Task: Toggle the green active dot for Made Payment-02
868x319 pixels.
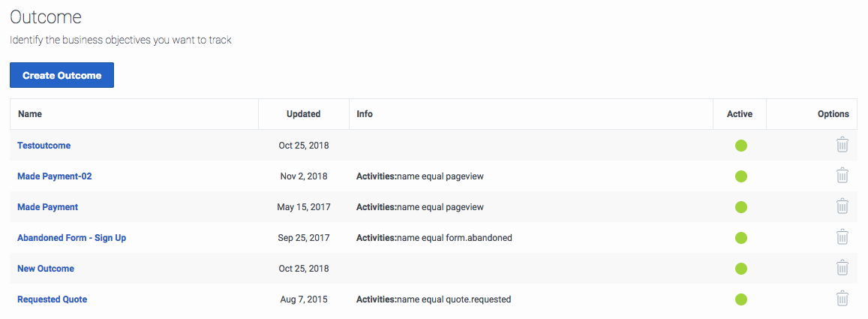Action: [x=740, y=176]
